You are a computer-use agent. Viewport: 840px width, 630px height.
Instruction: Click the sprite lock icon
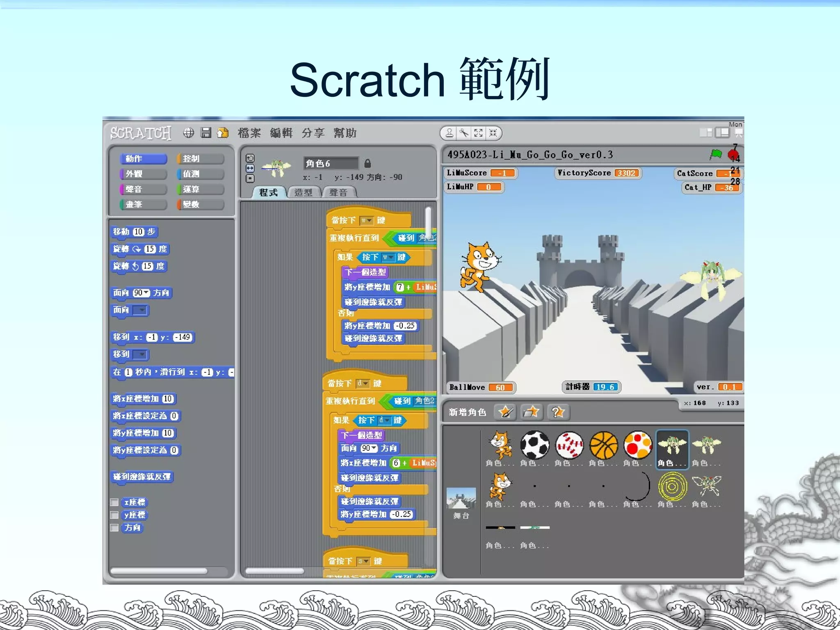(x=367, y=163)
